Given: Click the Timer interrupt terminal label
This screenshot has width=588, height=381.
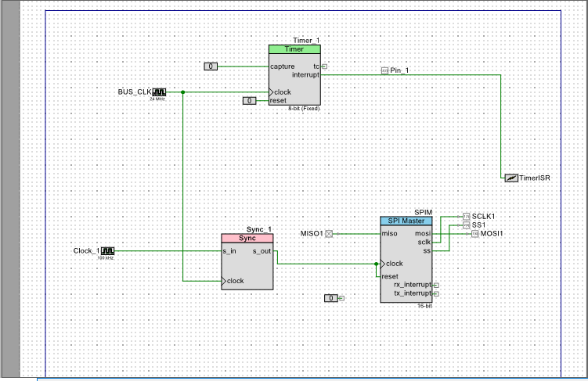Looking at the screenshot, I should coord(305,75).
